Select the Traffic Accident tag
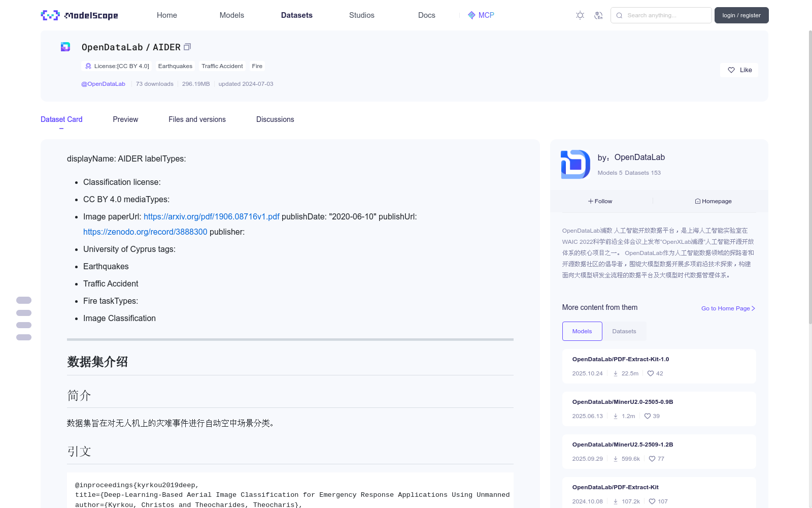The height and width of the screenshot is (508, 812). point(222,66)
